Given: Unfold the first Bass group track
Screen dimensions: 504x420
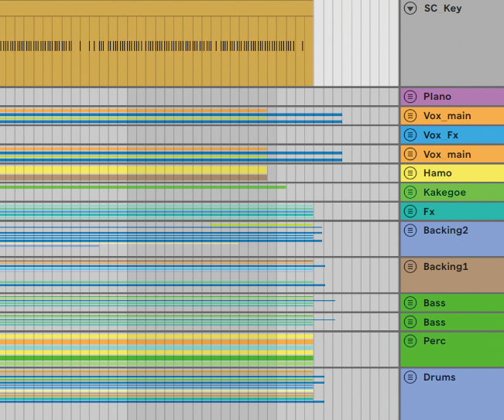Looking at the screenshot, I should pos(410,302).
